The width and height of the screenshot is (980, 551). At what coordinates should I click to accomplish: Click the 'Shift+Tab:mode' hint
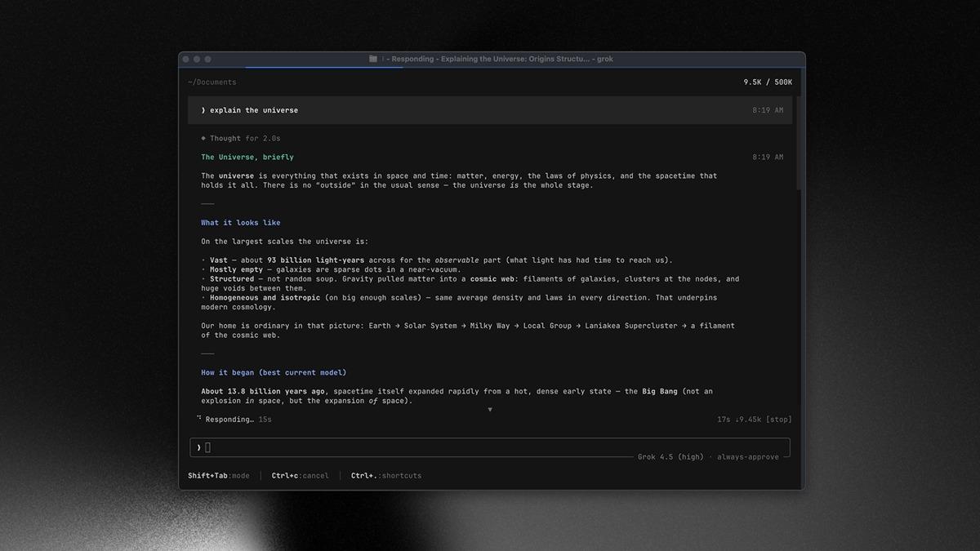click(219, 476)
